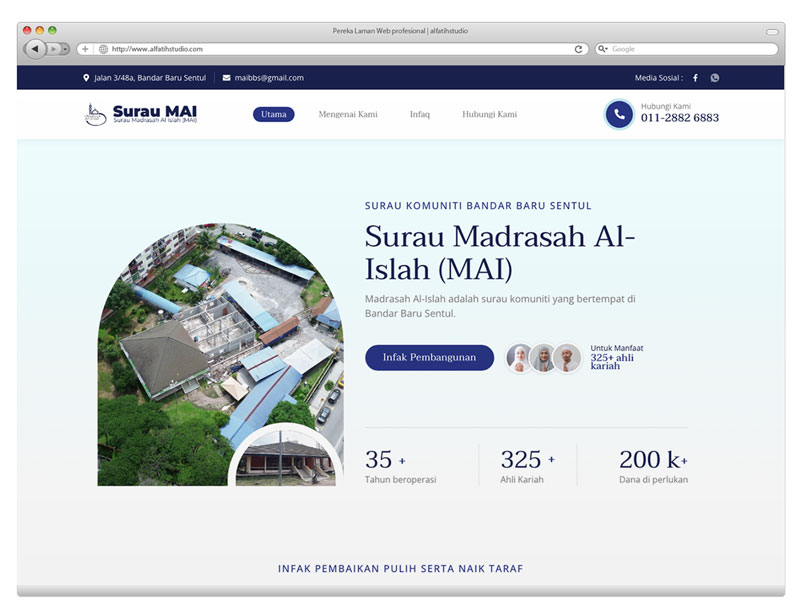Expand the Google search magnifier dropdown
Image resolution: width=800 pixels, height=615 pixels.
(x=603, y=48)
